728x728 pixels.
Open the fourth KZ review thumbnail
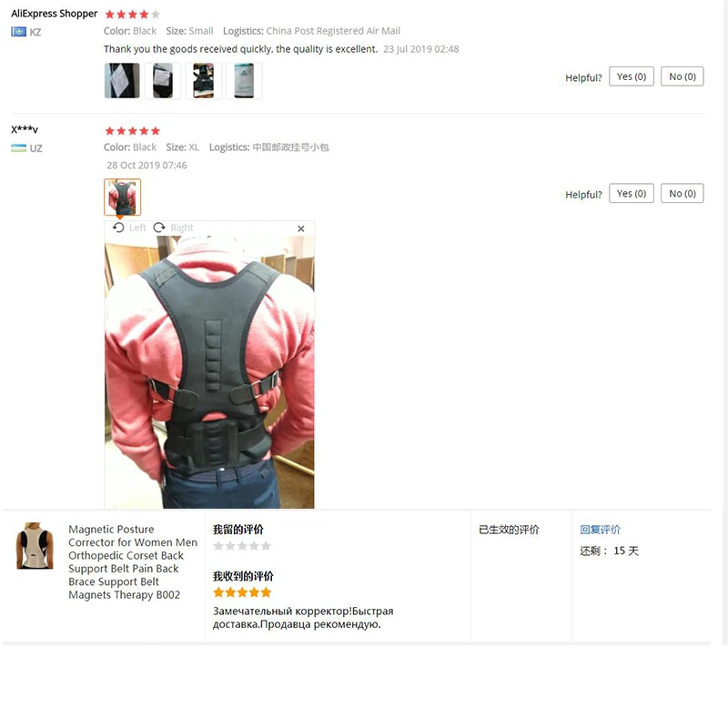244,81
